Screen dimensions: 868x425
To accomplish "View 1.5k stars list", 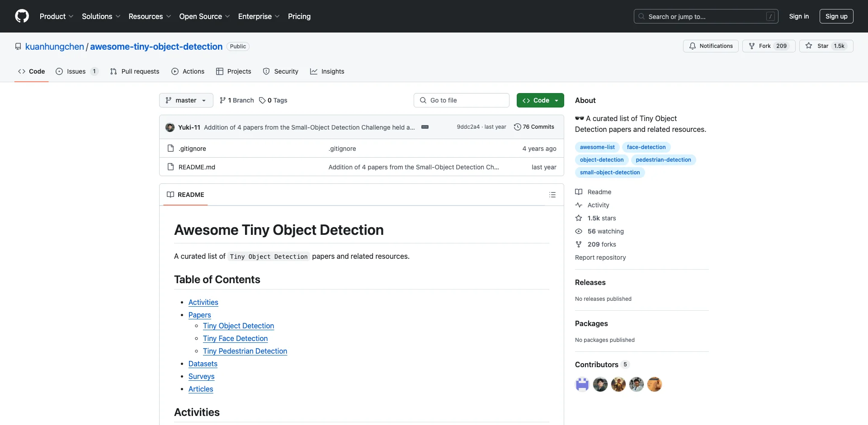I will pos(595,218).
